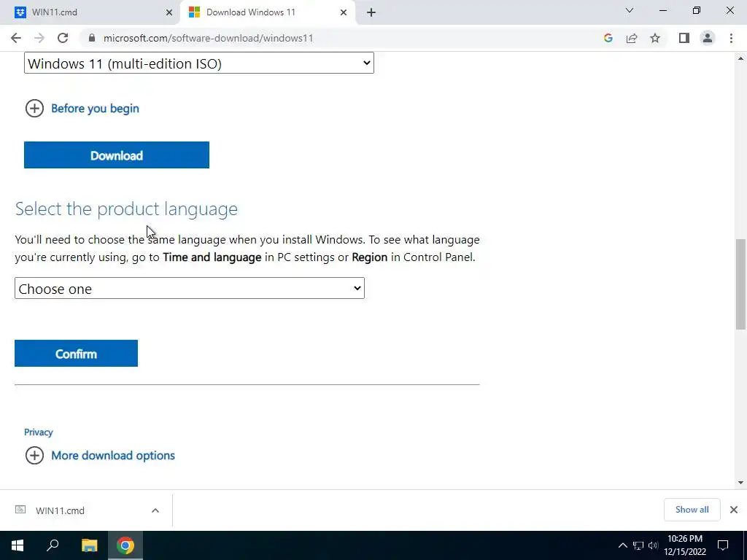Click the bold Region text
The width and height of the screenshot is (747, 560).
click(369, 257)
